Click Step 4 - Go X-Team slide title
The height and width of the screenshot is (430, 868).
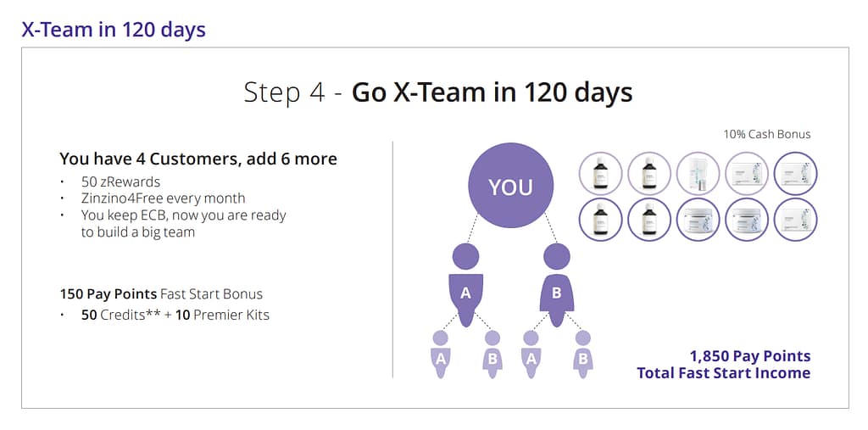(x=438, y=92)
